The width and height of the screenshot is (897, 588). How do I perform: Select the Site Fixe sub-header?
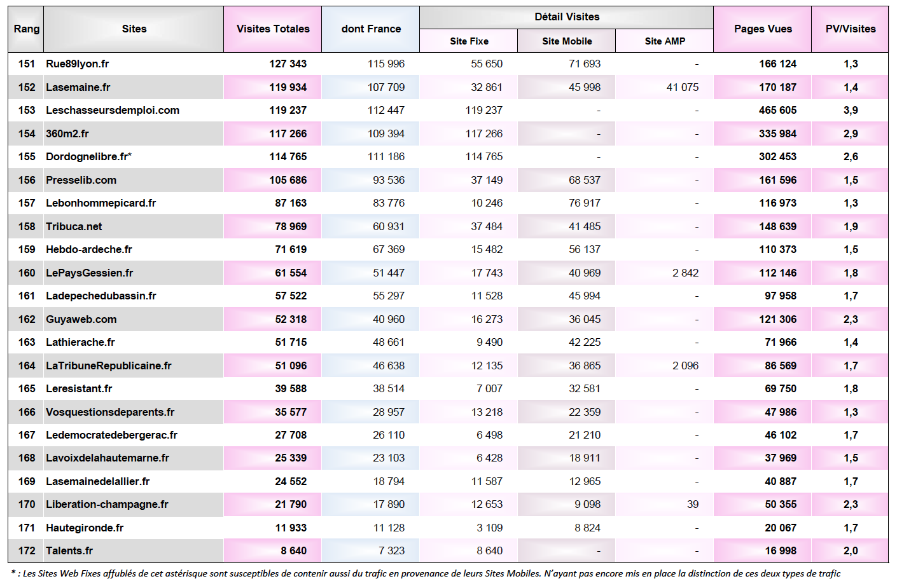[469, 41]
